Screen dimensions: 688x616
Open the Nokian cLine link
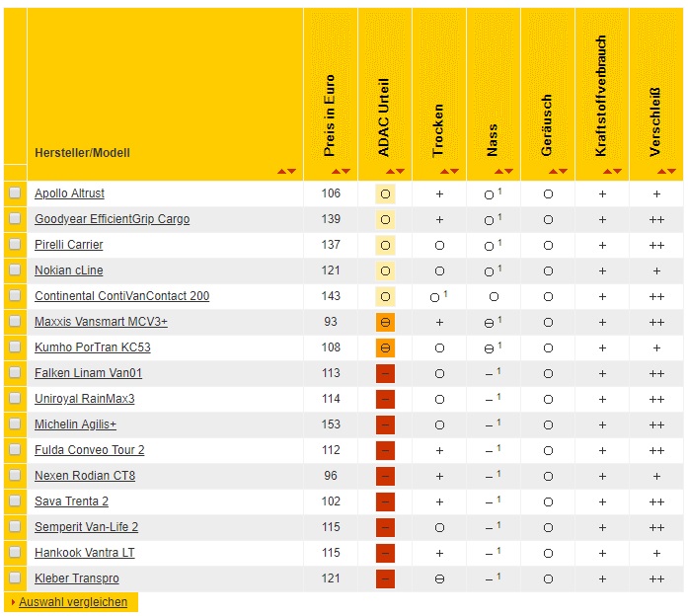[x=69, y=270]
